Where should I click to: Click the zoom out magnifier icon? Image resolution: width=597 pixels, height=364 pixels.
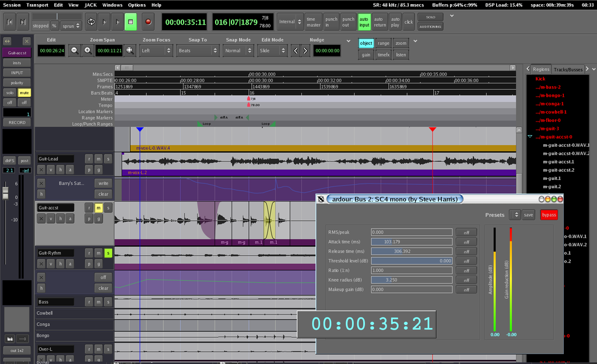click(75, 51)
